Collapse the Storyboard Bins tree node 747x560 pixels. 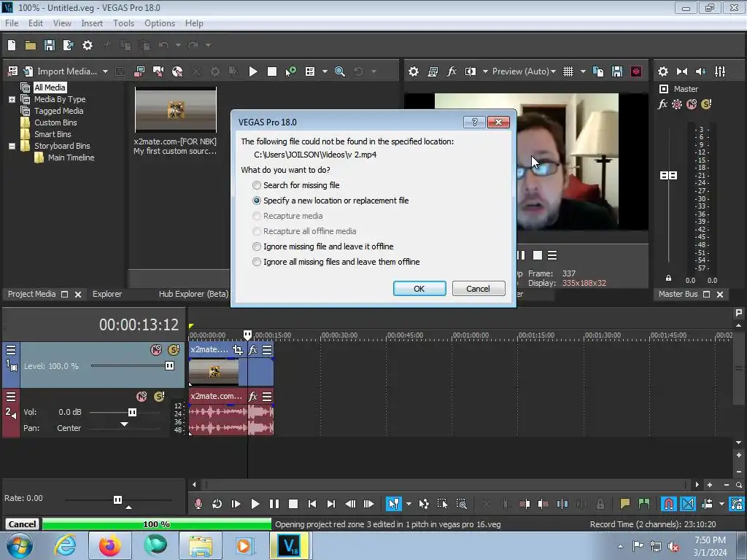[12, 146]
